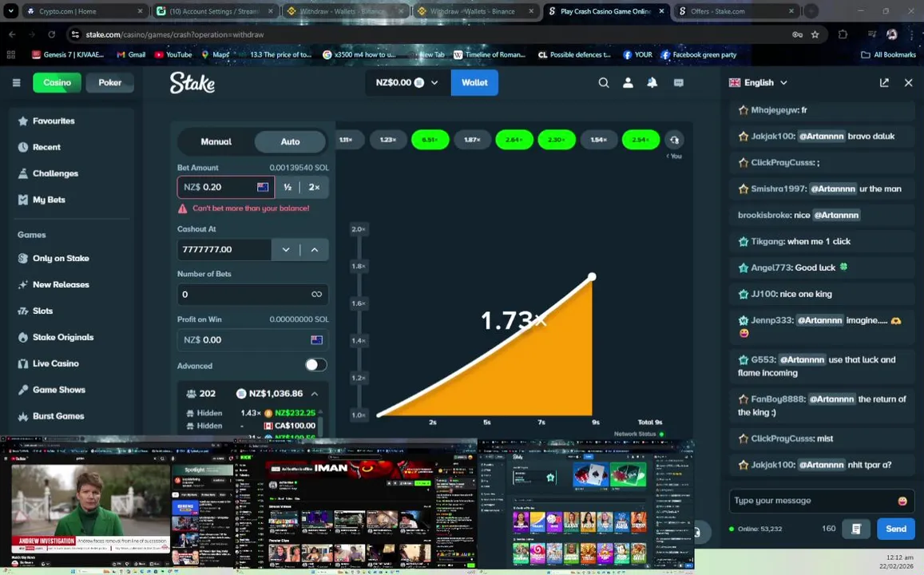Open Favourites in the sidebar
924x575 pixels.
53,121
